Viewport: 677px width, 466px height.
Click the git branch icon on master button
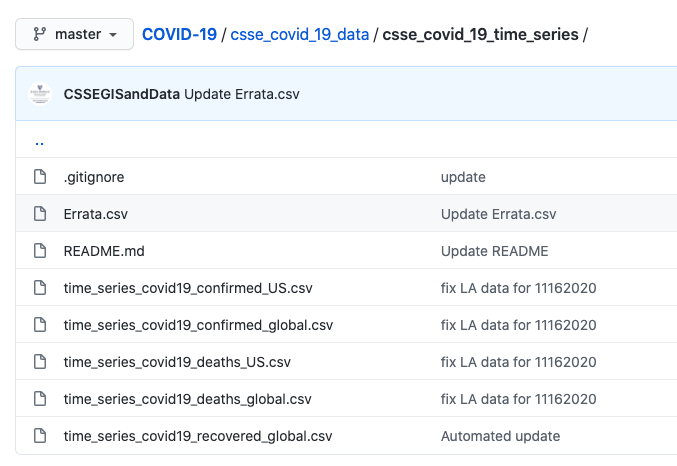click(40, 34)
